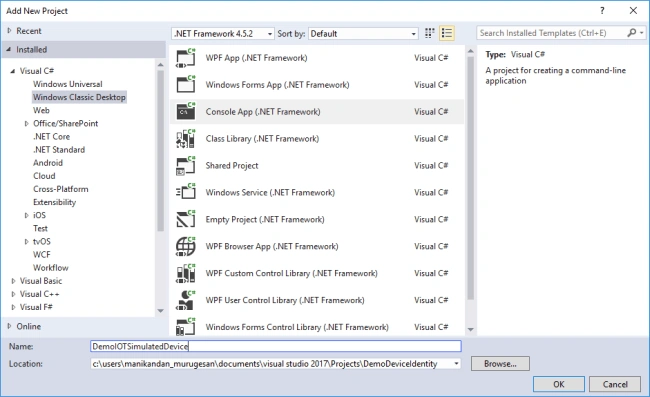
Task: Pick the Empty Project template icon
Action: (185, 219)
